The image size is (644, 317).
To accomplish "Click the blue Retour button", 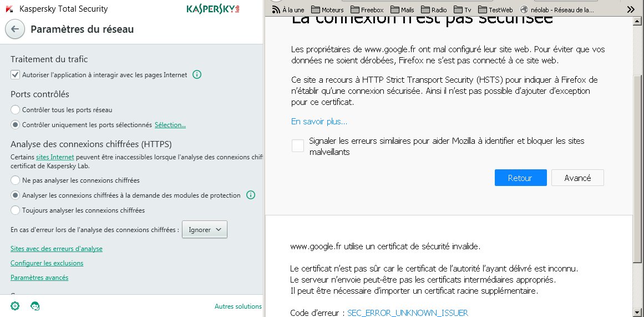I will pyautogui.click(x=520, y=178).
